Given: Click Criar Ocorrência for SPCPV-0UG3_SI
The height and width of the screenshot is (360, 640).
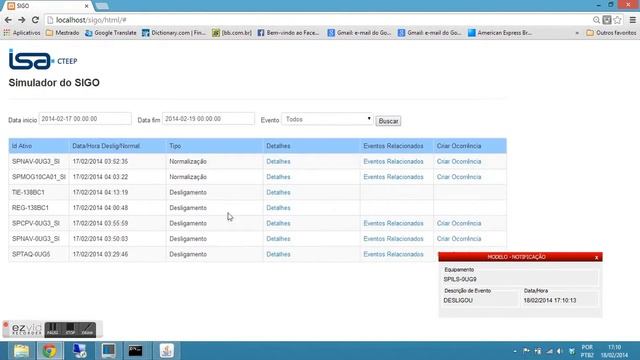Looking at the screenshot, I should [x=459, y=223].
